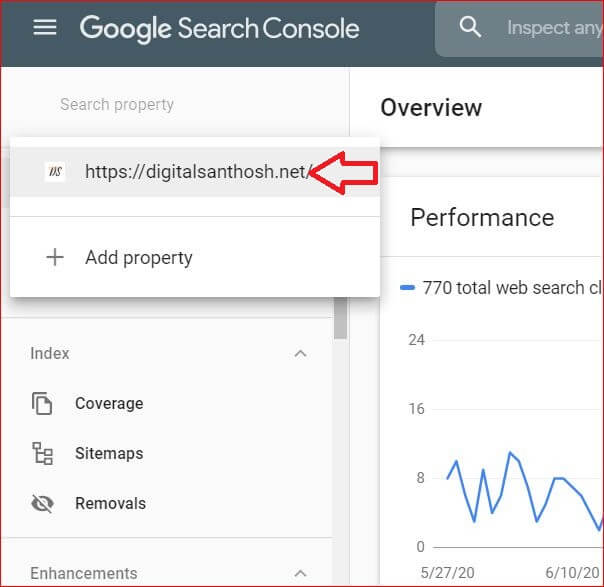Open Sitemaps in the sidebar
Screen dimensions: 604x587
click(x=109, y=454)
